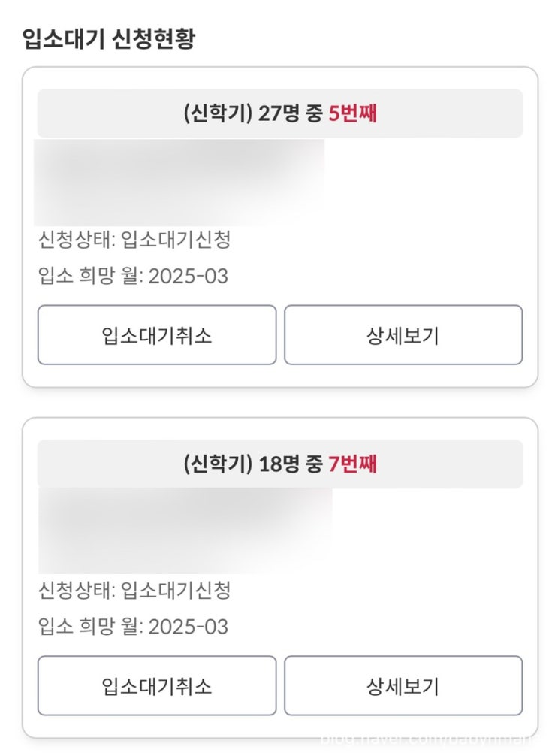Click the red '7번째' rank text
The width and height of the screenshot is (558, 756).
(352, 464)
